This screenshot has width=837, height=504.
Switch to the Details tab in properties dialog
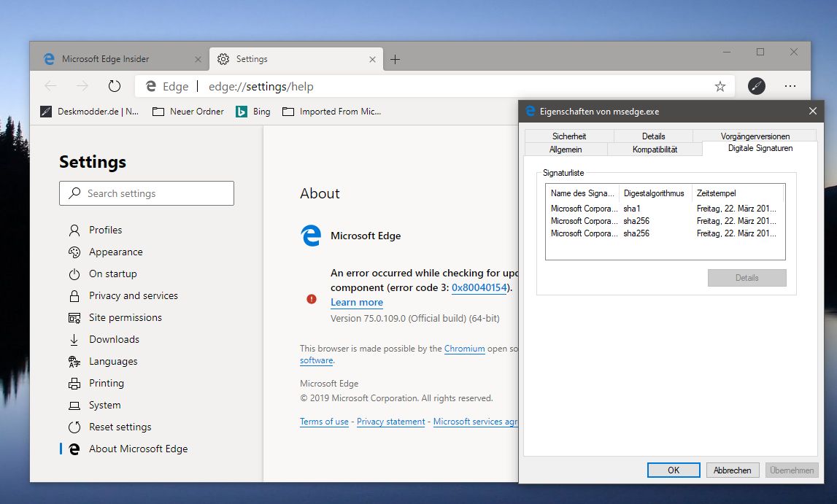coord(653,136)
